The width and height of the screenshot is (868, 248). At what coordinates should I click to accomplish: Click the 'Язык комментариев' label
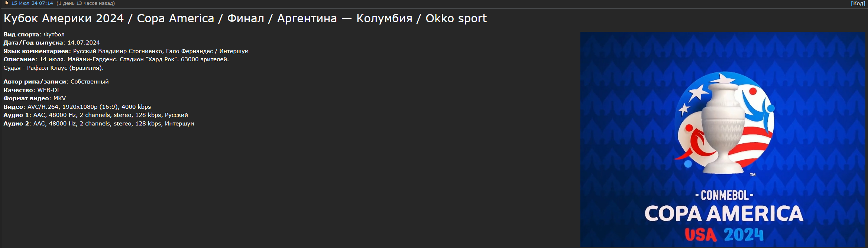pos(36,51)
